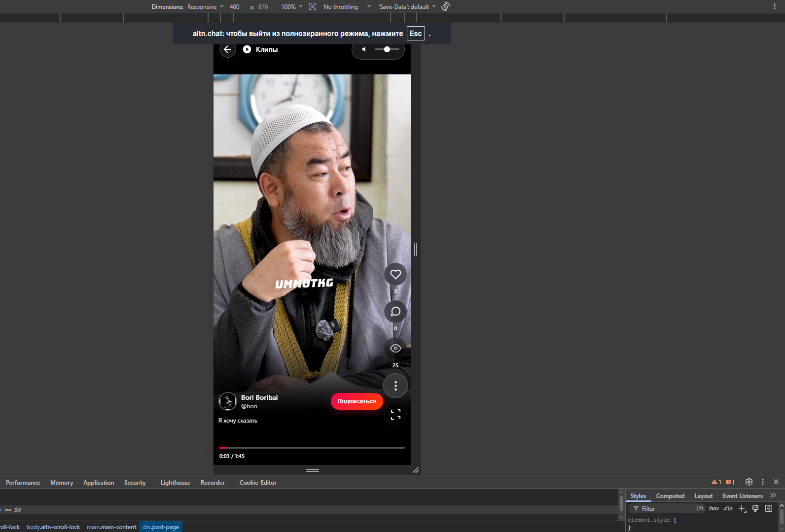Switch to the Performance tab
Screen dimensions: 785x532
point(23,483)
